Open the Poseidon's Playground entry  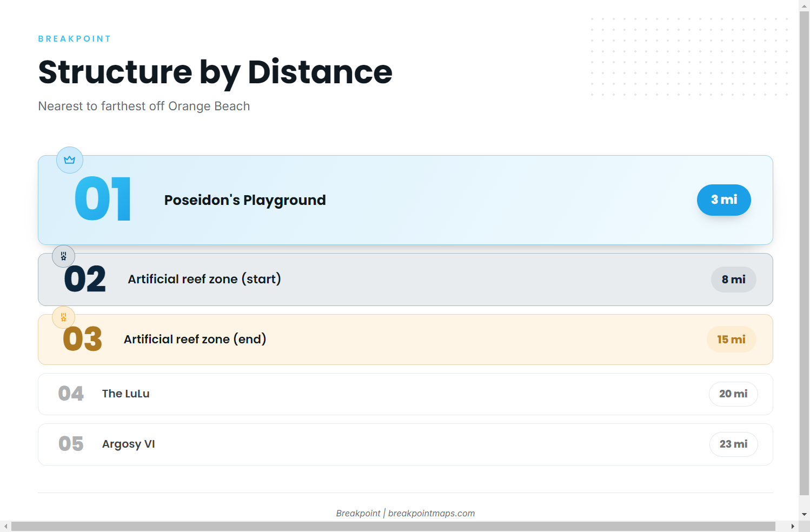[406, 200]
